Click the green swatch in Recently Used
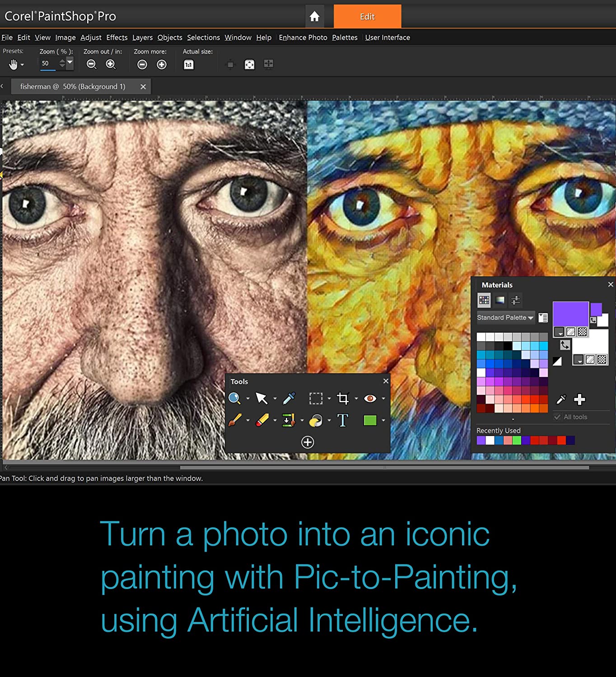This screenshot has width=616, height=677. 517,441
